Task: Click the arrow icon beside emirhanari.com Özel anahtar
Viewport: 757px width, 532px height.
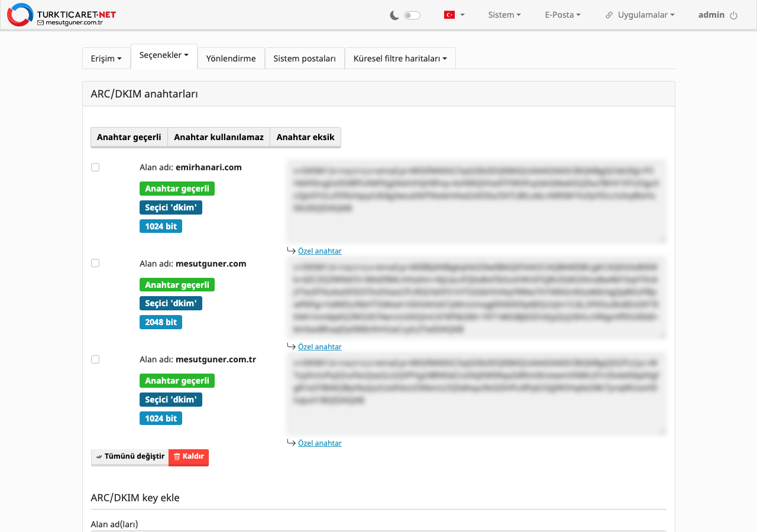Action: 291,251
